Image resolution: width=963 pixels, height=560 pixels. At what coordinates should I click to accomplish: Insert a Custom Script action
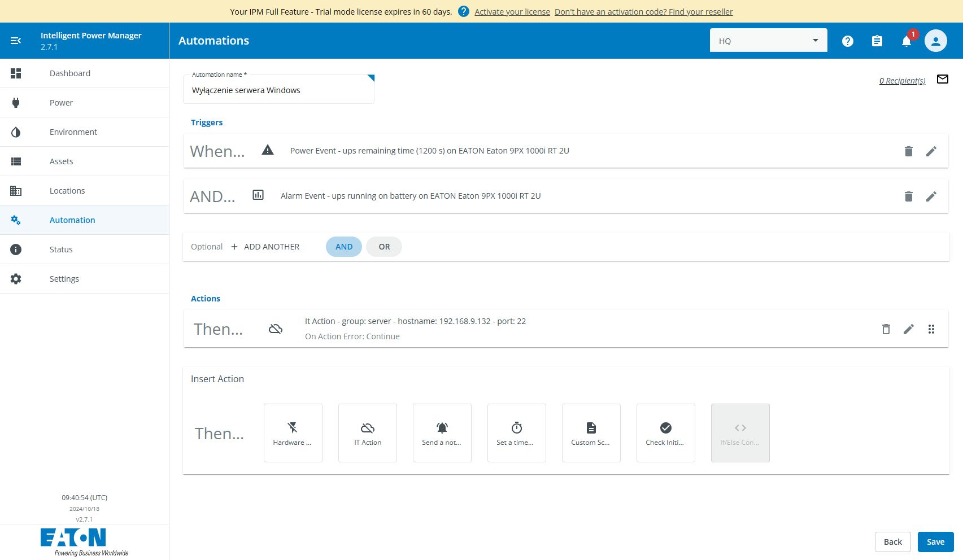coord(591,433)
